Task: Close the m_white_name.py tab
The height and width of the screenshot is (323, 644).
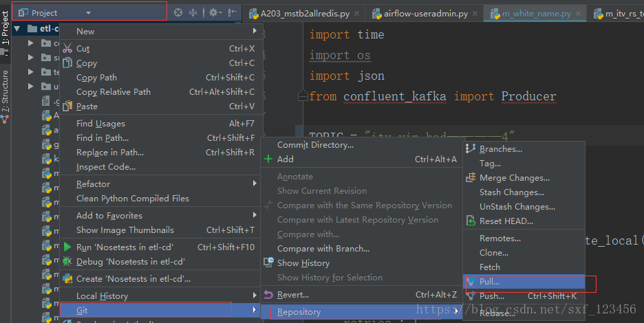Action: coord(578,14)
